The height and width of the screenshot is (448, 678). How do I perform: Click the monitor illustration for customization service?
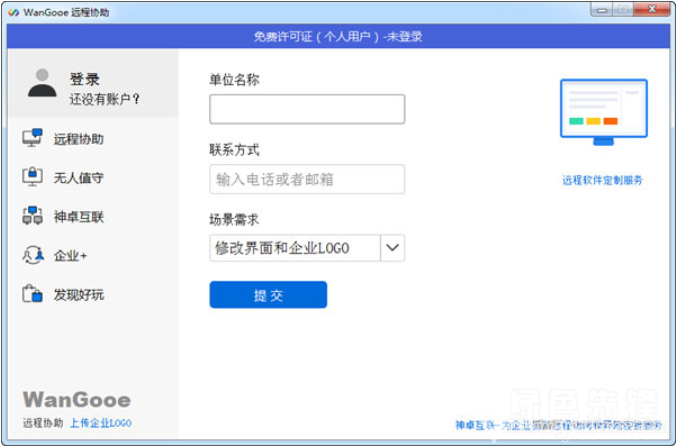coord(604,112)
